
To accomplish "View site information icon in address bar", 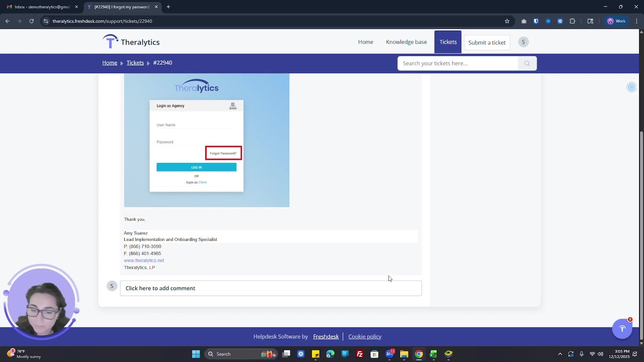I will point(45,21).
